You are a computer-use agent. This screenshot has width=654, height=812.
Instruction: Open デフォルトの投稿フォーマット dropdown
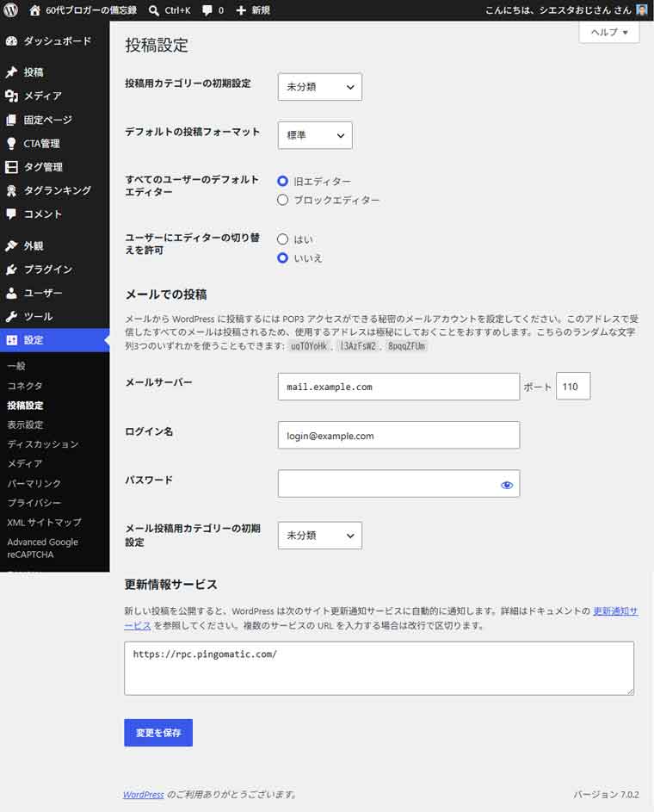point(315,135)
